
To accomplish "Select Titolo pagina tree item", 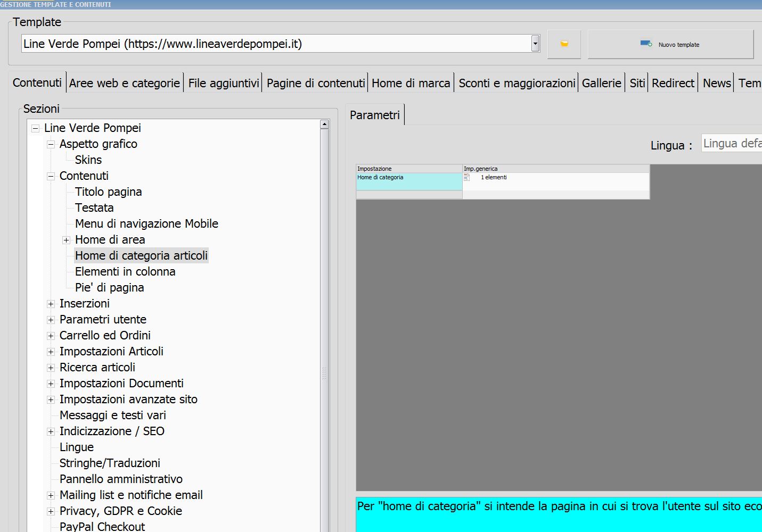I will tap(109, 192).
